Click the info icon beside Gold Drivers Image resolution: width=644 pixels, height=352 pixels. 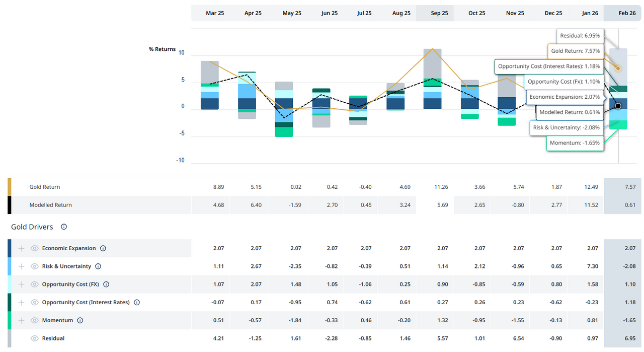(x=64, y=227)
